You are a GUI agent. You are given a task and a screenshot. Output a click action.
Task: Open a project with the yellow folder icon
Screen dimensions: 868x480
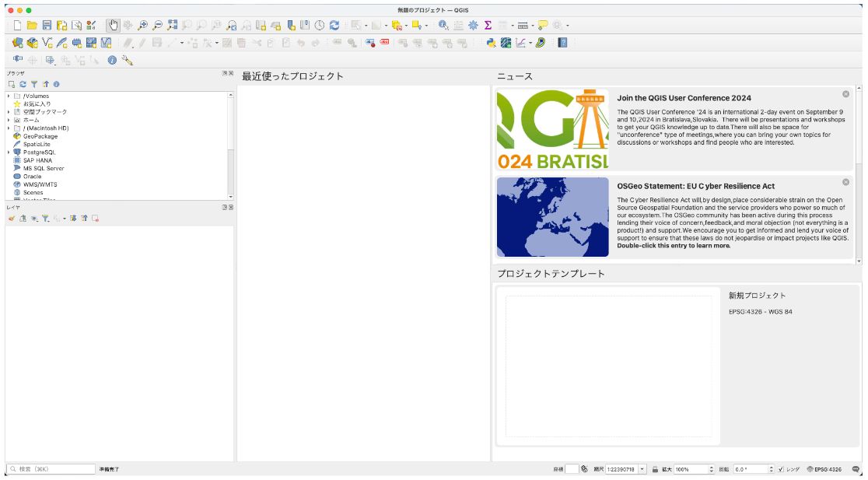tap(32, 26)
